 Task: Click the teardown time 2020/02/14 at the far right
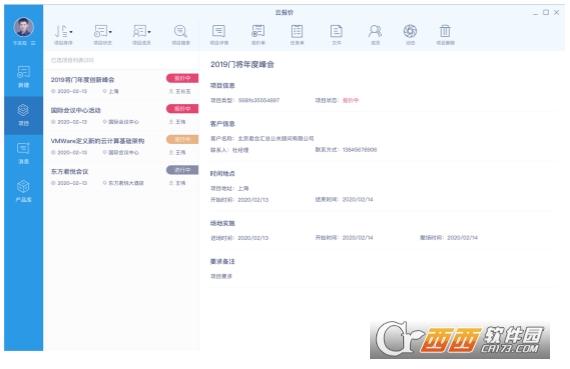462,237
